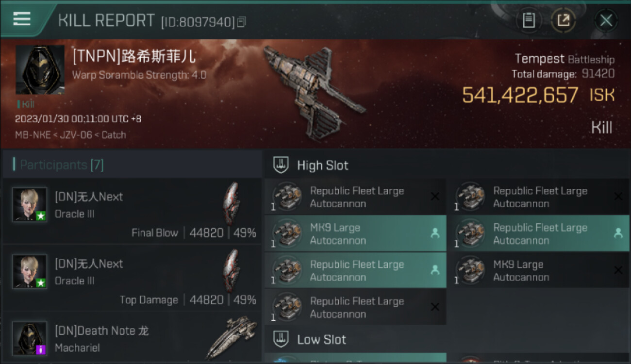Viewport: 631px width, 364px height.
Task: Open the hamburger main menu
Action: pos(22,19)
